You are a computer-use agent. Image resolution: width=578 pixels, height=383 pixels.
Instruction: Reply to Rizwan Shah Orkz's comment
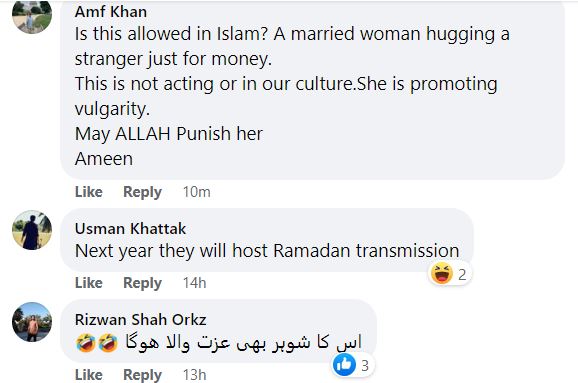click(x=142, y=375)
